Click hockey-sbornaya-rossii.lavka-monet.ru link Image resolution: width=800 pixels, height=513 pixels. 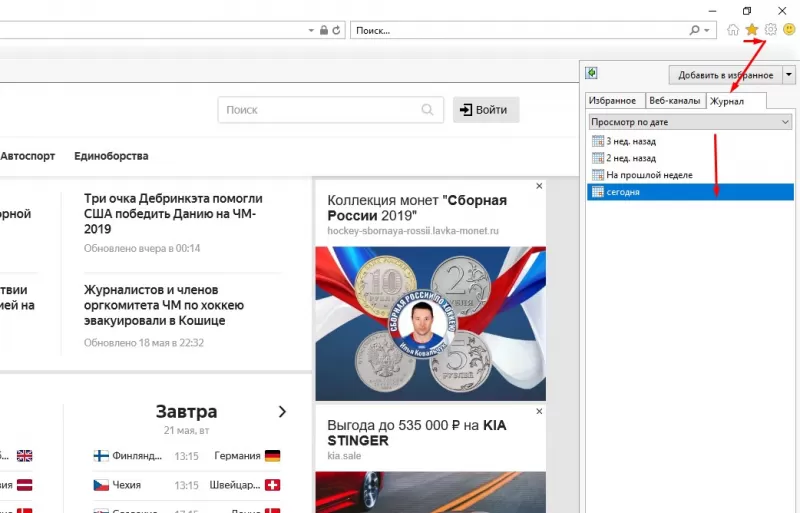pos(413,231)
